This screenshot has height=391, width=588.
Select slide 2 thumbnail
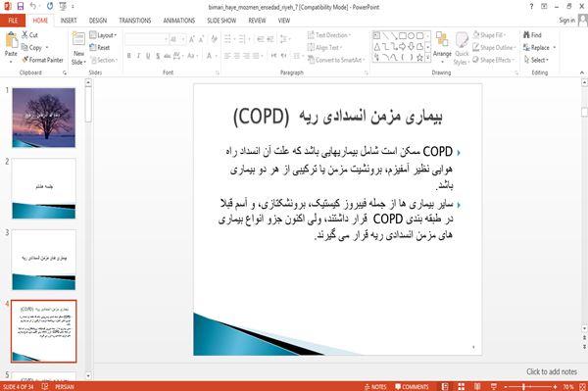tap(43, 188)
